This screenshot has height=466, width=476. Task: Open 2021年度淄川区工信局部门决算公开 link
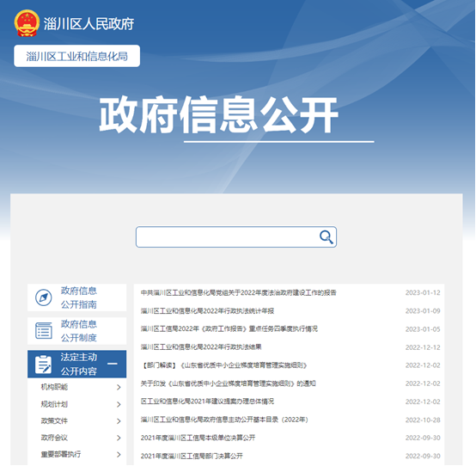click(x=192, y=456)
